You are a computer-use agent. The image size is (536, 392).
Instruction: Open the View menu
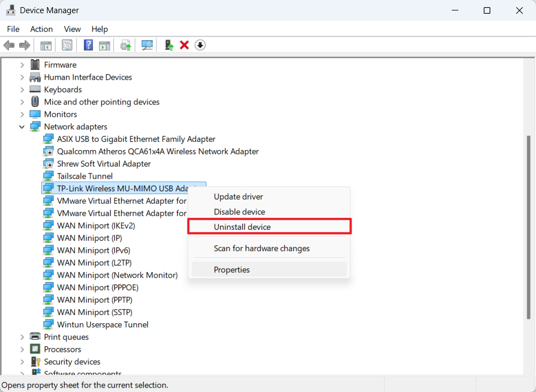(72, 29)
